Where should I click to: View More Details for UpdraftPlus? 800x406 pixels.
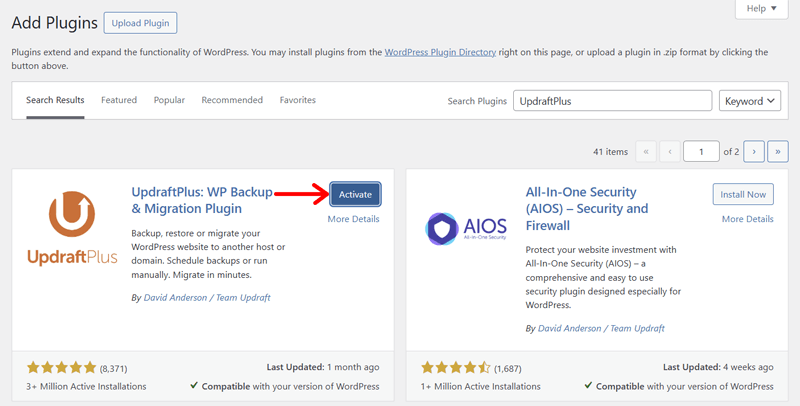(x=353, y=219)
